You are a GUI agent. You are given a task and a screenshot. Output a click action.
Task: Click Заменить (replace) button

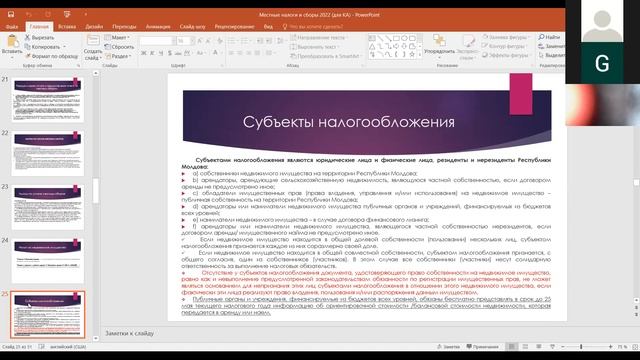pos(552,46)
